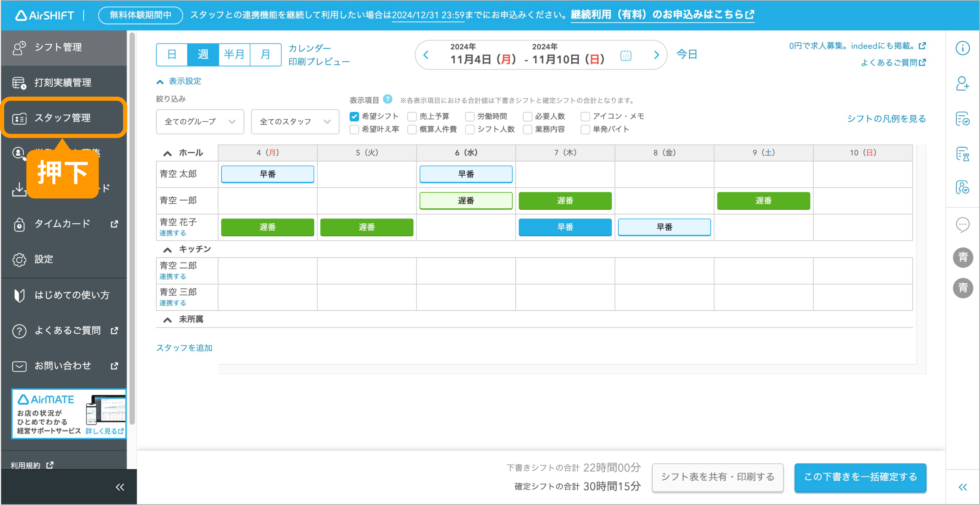Enable the 業務内容 checkbox

pyautogui.click(x=528, y=129)
